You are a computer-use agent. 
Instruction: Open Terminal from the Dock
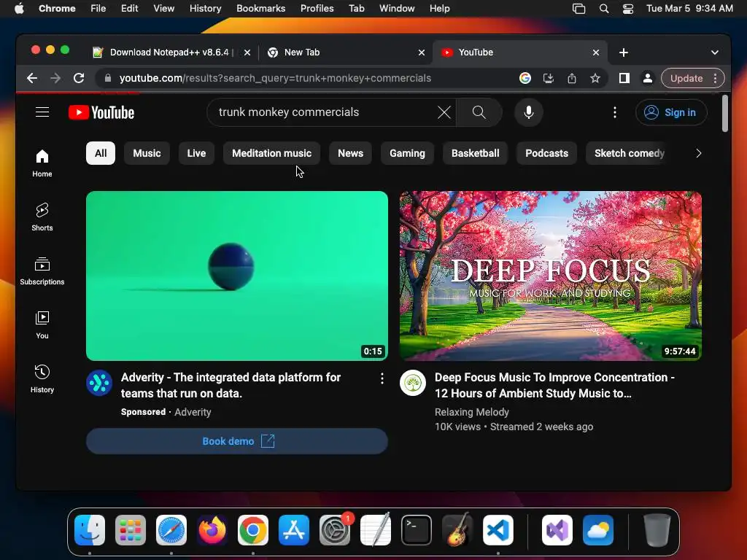(417, 530)
